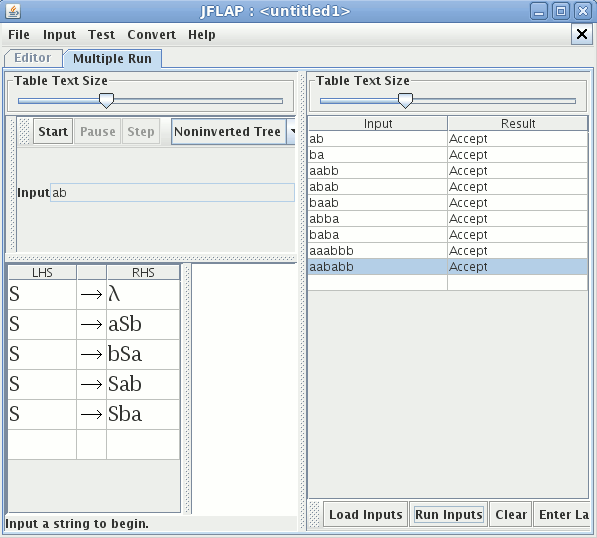Image resolution: width=597 pixels, height=538 pixels.
Task: Open the File menu
Action: (19, 35)
